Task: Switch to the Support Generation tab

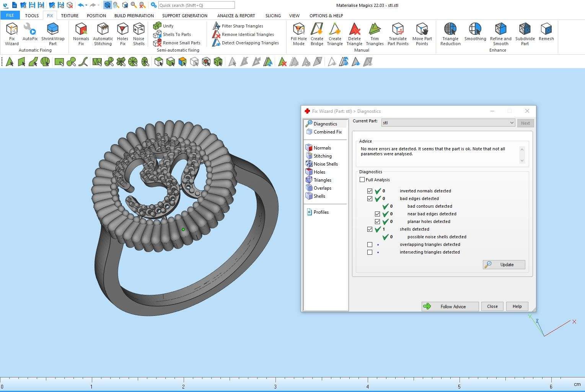Action: 184,16
